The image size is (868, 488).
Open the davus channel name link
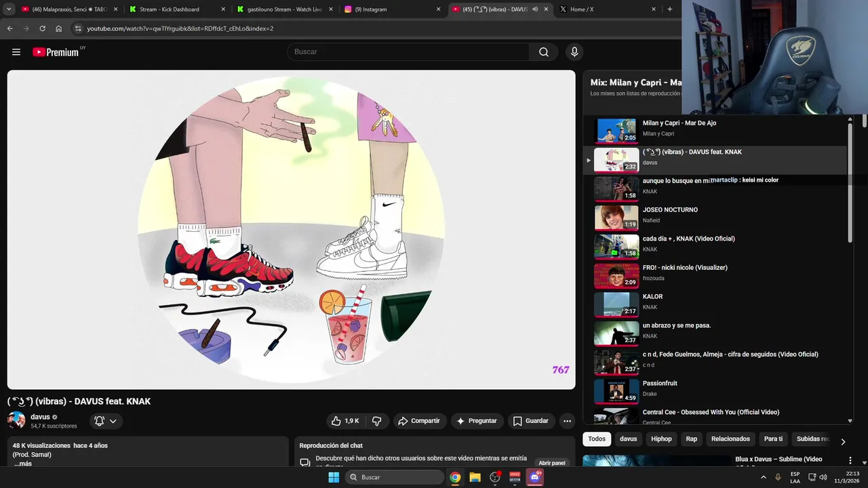pyautogui.click(x=40, y=417)
